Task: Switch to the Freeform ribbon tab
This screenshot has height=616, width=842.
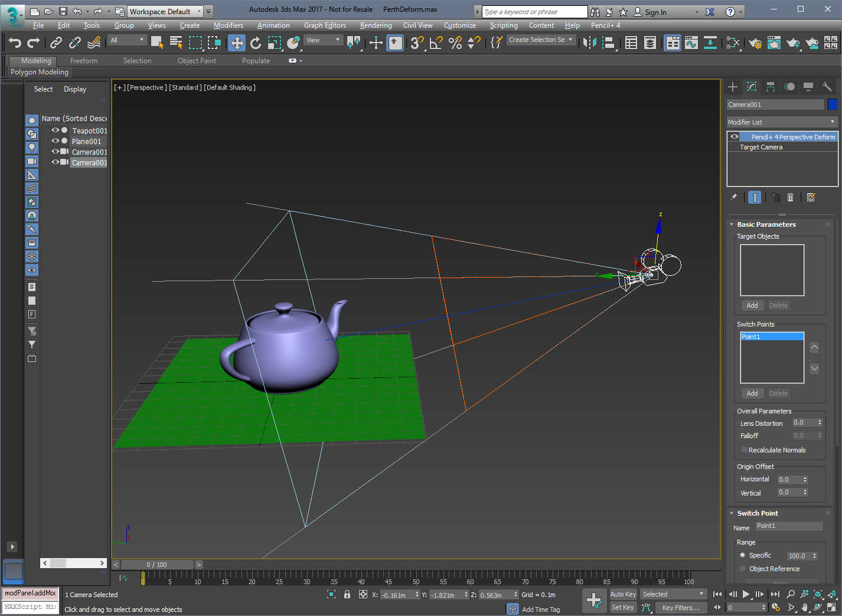Action: tap(84, 61)
